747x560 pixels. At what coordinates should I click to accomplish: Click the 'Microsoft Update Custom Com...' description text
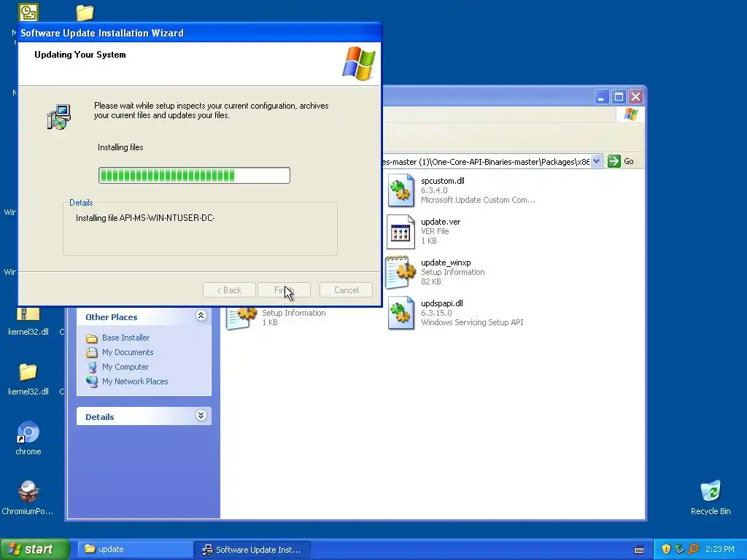[x=478, y=200]
